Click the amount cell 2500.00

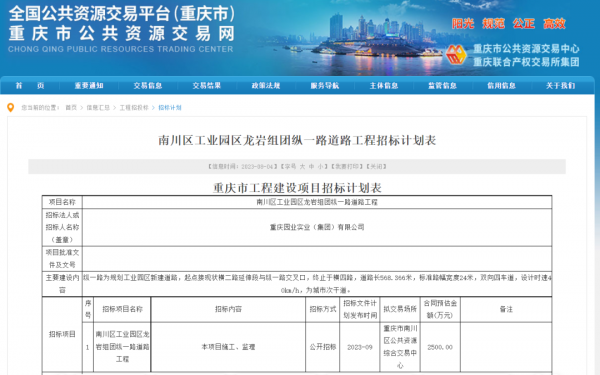click(440, 347)
